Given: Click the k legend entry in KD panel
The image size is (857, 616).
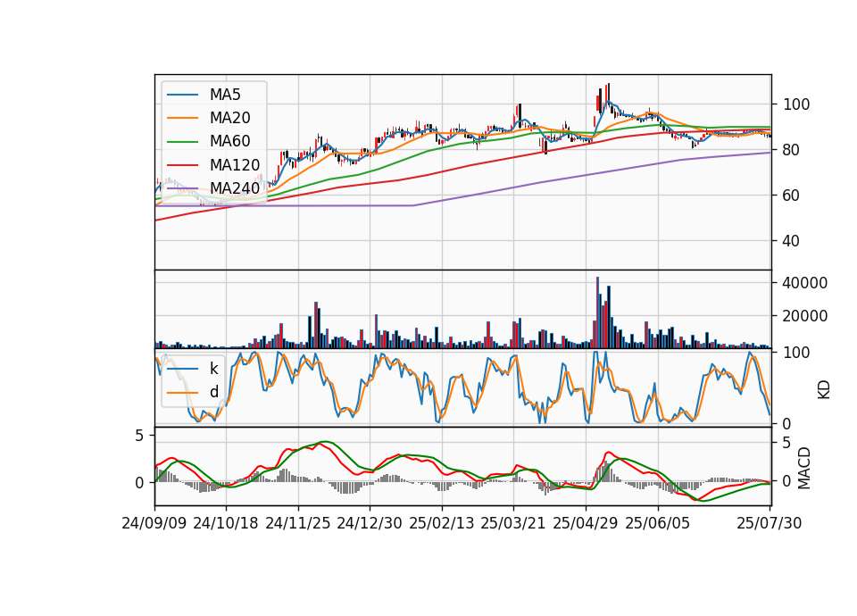Looking at the screenshot, I should pyautogui.click(x=213, y=369).
